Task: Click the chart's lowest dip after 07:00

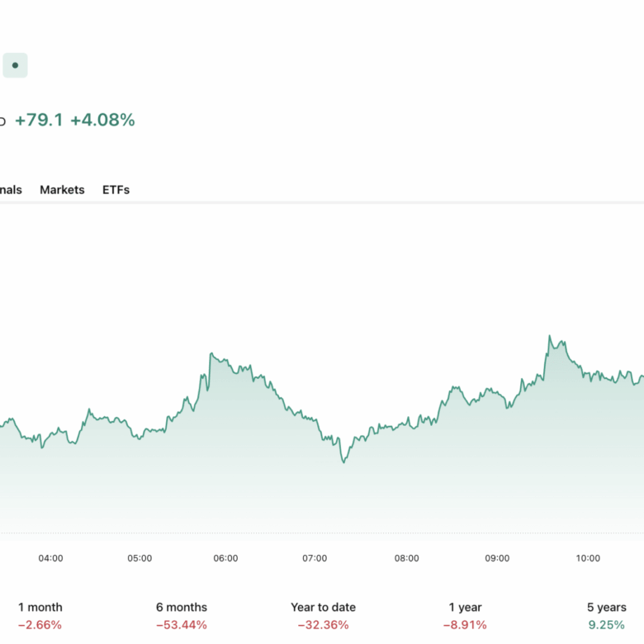Action: click(343, 462)
